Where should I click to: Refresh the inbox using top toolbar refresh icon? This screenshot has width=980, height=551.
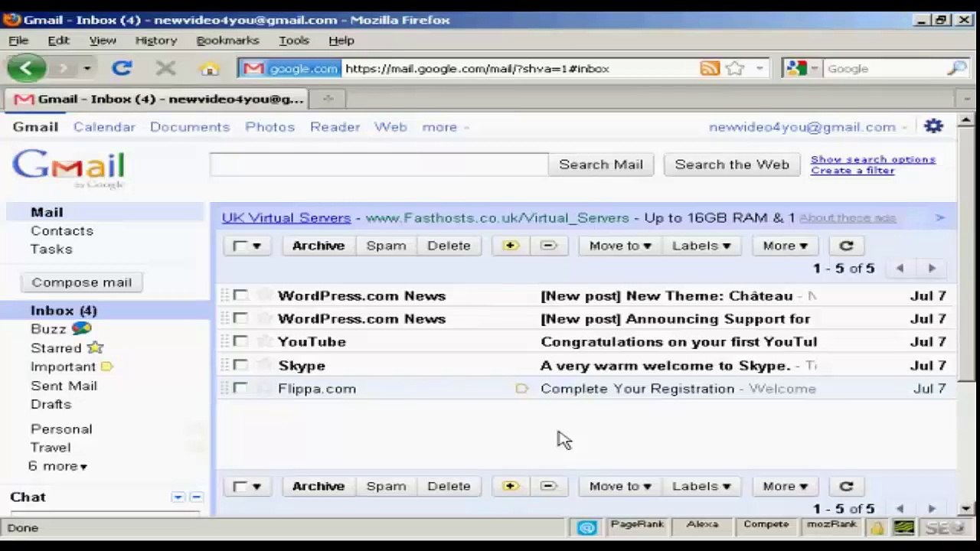pos(846,246)
